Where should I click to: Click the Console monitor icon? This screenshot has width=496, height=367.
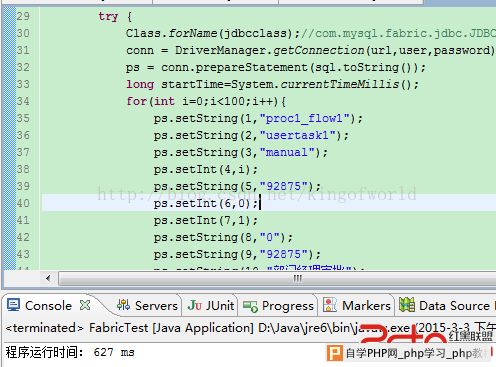coord(14,305)
